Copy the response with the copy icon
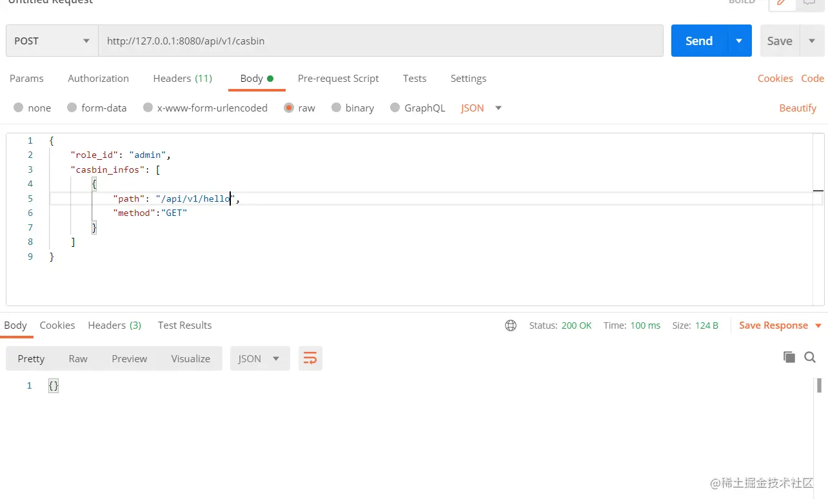Viewport: 828px width, 504px height. [x=789, y=357]
